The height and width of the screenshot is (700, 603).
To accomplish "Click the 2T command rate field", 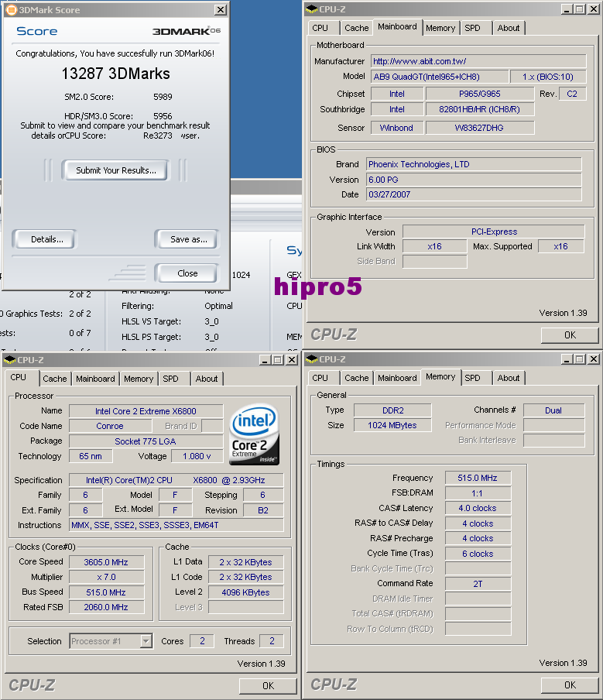I will pyautogui.click(x=478, y=584).
